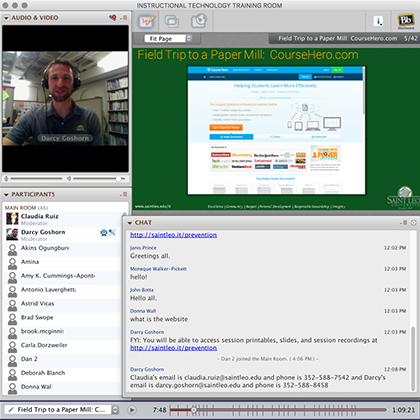Image resolution: width=420 pixels, height=420 pixels.
Task: Click the avatar icon beside Astrid Vicas
Action: (x=12, y=305)
